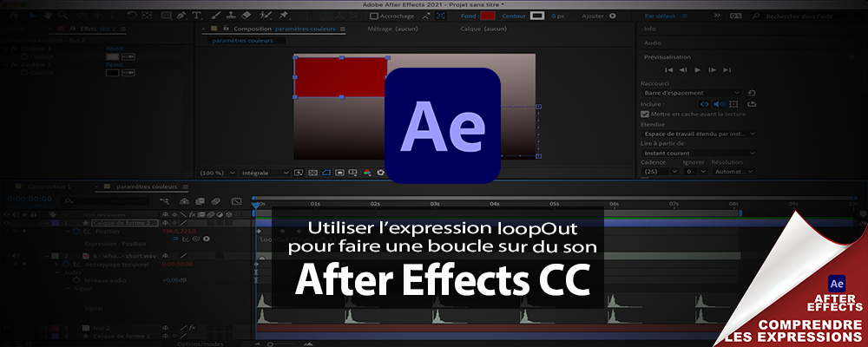
Task: Open Ignorer skip value dropdown
Action: click(x=694, y=172)
